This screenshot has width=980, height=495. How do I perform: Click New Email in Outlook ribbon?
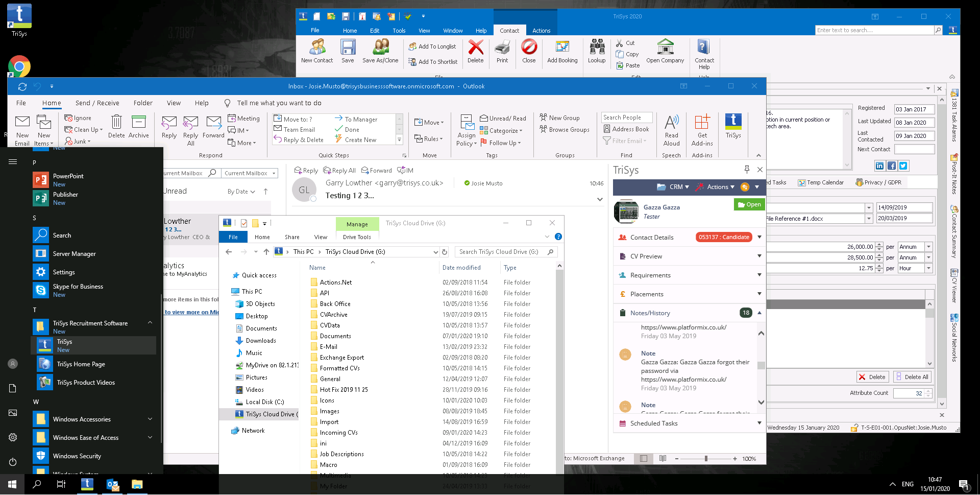tap(22, 130)
